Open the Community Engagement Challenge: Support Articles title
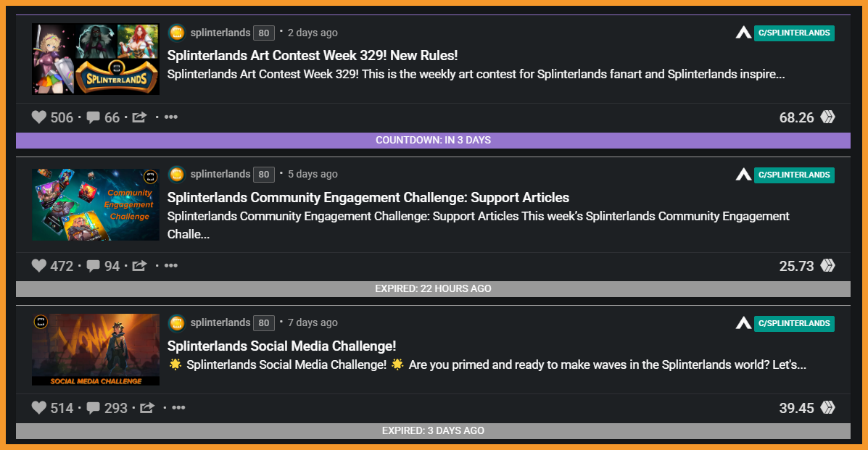Screen dimensions: 868x450 368,198
